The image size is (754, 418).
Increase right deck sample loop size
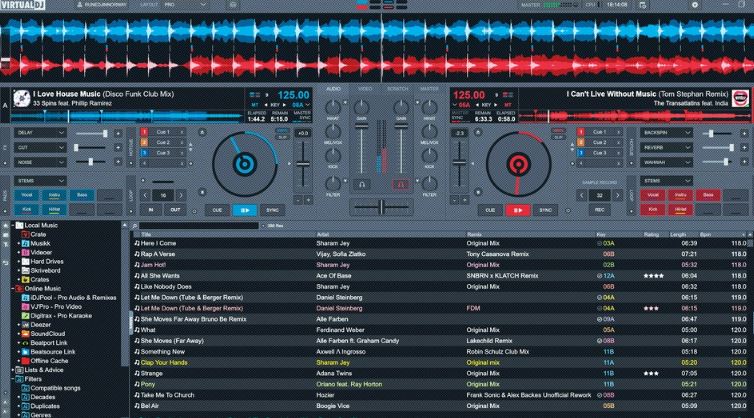coord(617,195)
